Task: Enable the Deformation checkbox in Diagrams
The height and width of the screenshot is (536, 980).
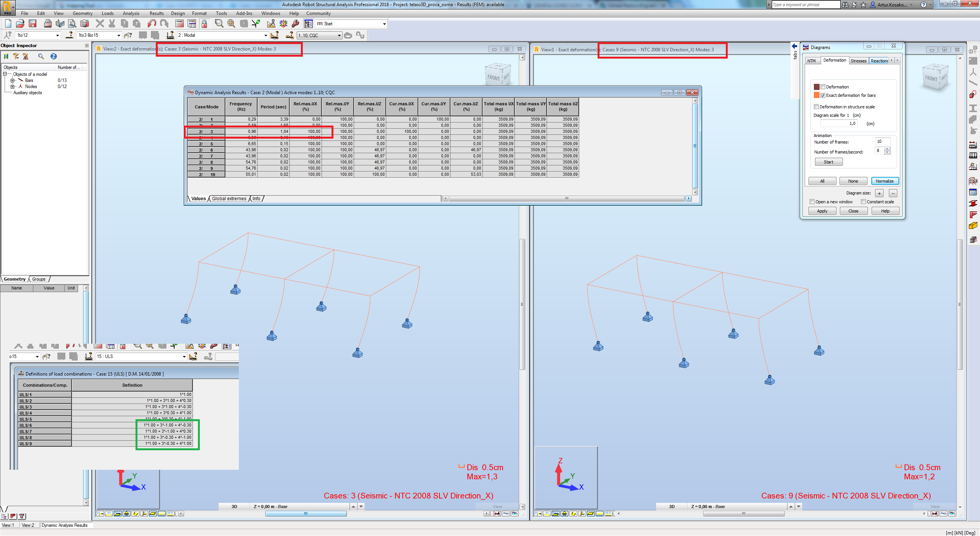Action: [x=823, y=87]
